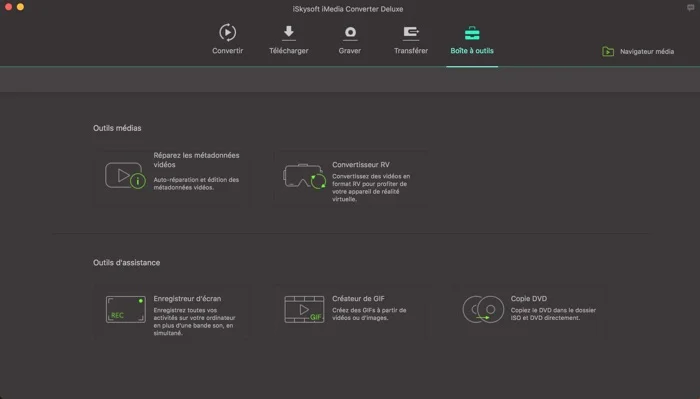
Task: Switch to the Transférer tab label
Action: pyautogui.click(x=411, y=51)
